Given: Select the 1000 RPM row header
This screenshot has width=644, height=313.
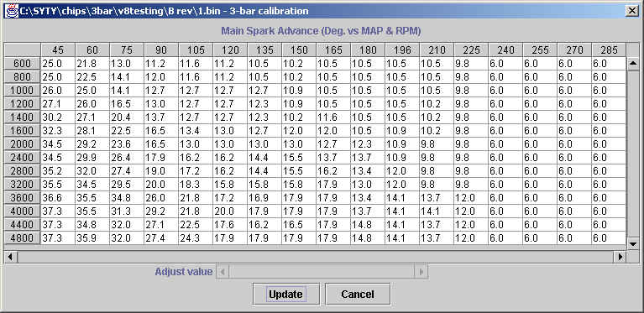Looking at the screenshot, I should click(22, 91).
